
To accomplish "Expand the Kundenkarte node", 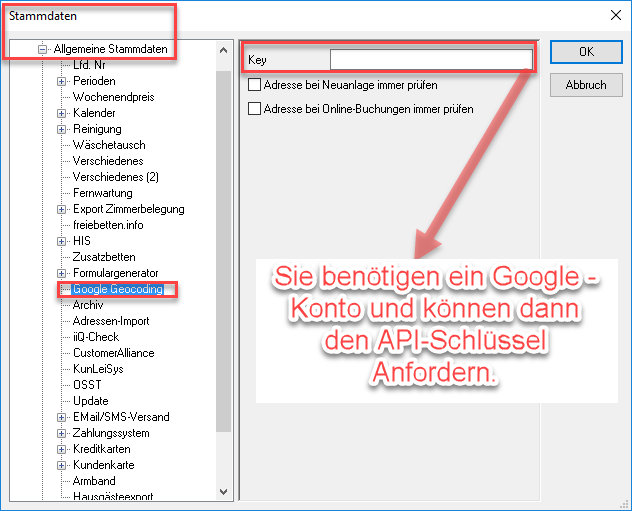I will tap(61, 465).
